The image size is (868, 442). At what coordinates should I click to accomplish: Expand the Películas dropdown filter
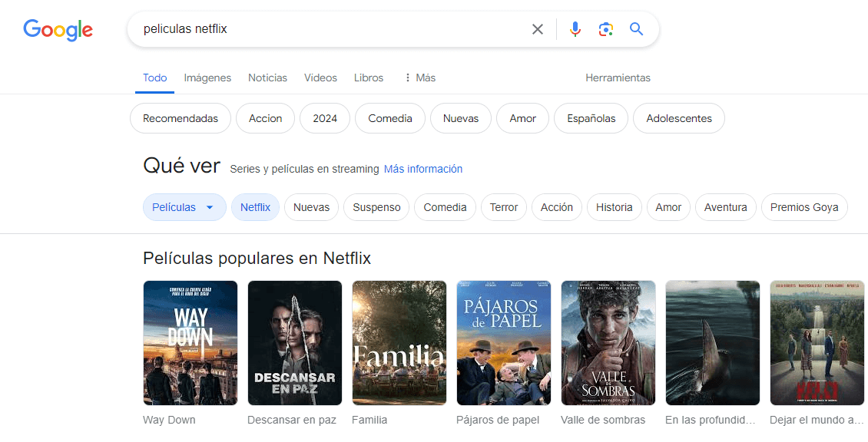184,207
